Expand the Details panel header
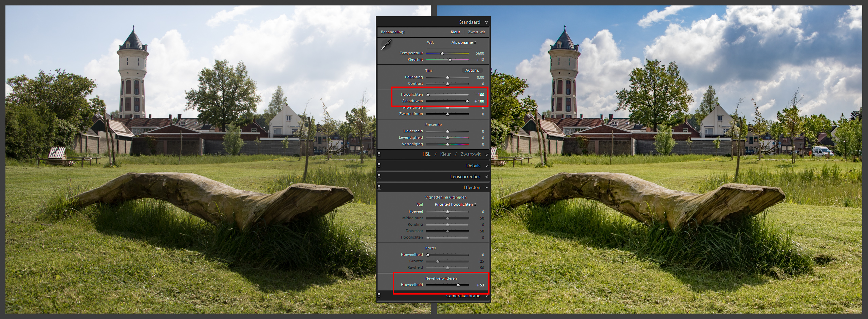Screen dimensions: 868x319 click(x=473, y=166)
